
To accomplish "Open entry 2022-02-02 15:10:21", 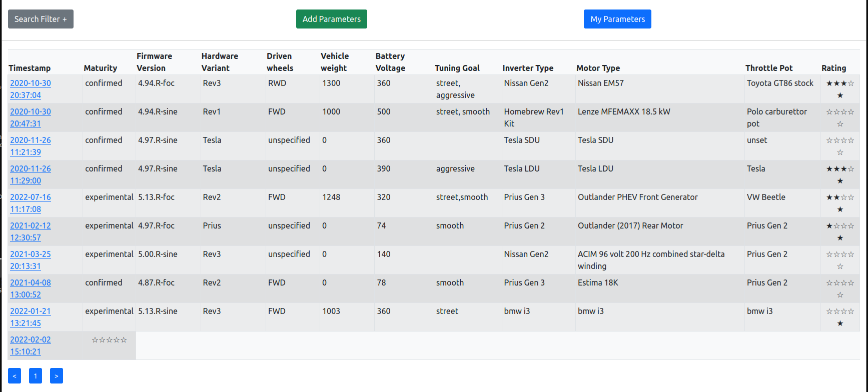I will pyautogui.click(x=31, y=345).
